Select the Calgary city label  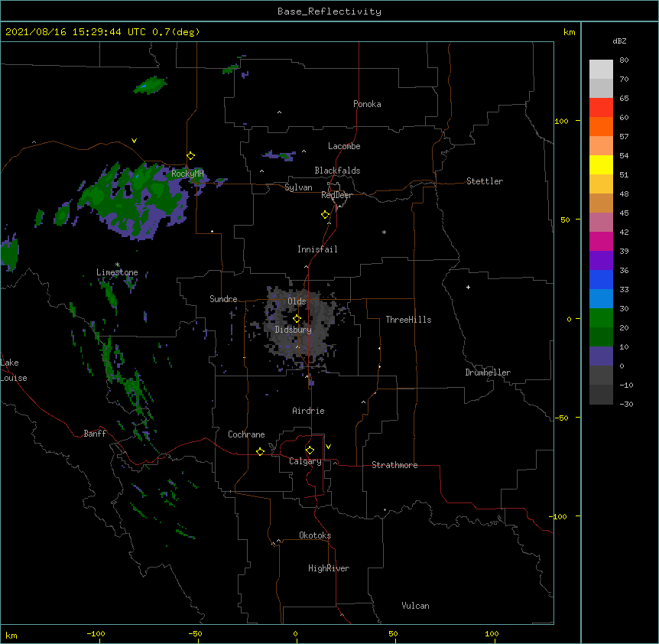(305, 461)
